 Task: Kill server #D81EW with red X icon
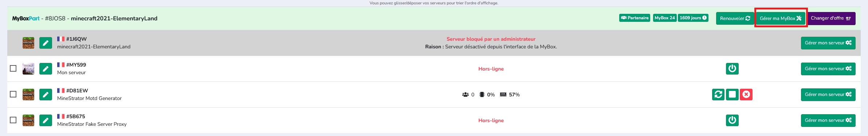[x=746, y=95]
